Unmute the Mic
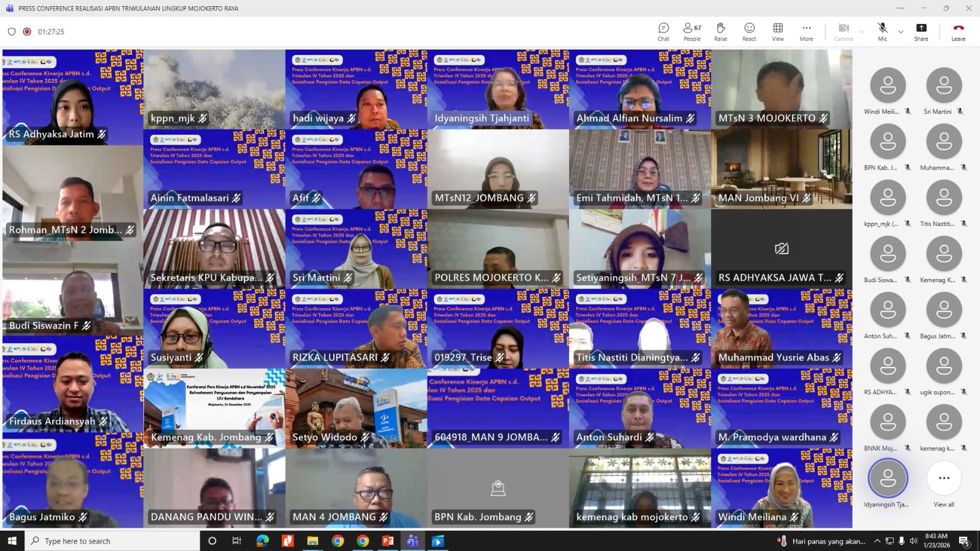 click(882, 32)
